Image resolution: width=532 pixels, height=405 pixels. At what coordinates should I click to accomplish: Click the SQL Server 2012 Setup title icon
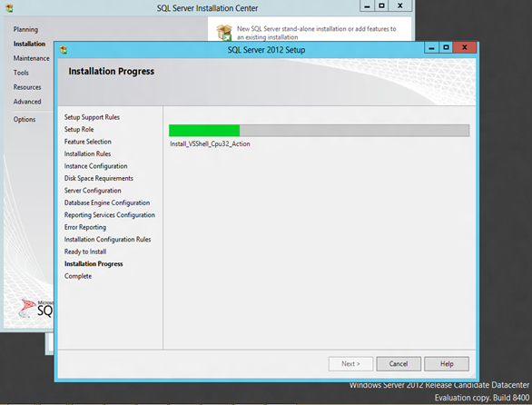click(x=64, y=50)
